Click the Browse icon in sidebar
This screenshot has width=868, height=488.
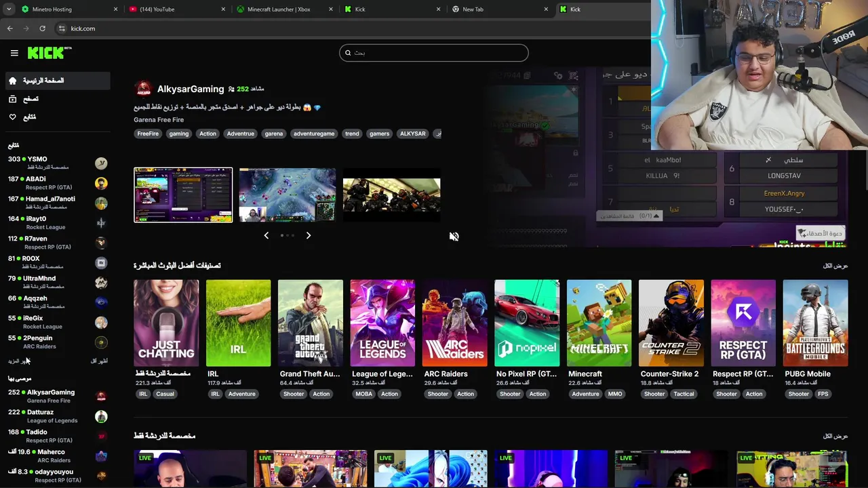(x=12, y=99)
